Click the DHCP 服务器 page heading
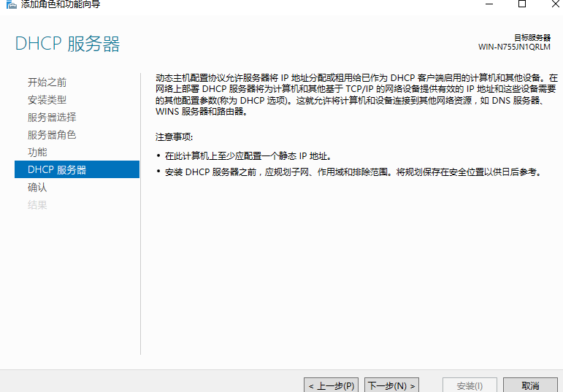The image size is (563, 392). (67, 44)
